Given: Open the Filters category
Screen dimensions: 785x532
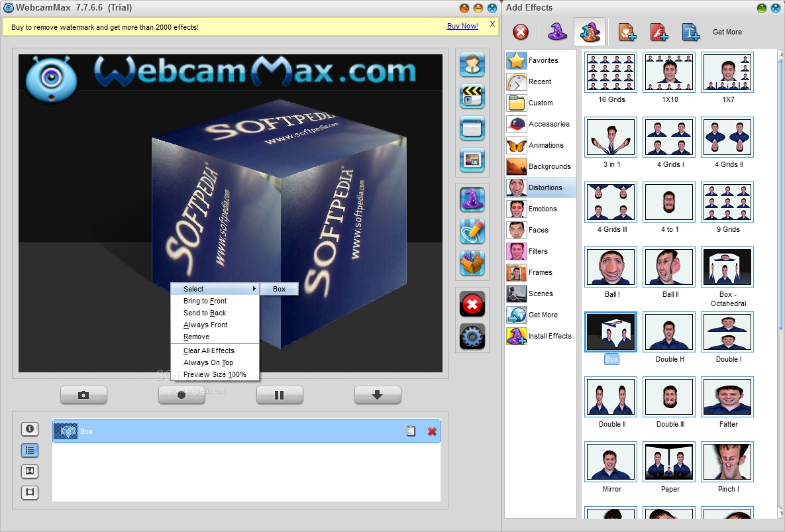Looking at the screenshot, I should pyautogui.click(x=541, y=251).
